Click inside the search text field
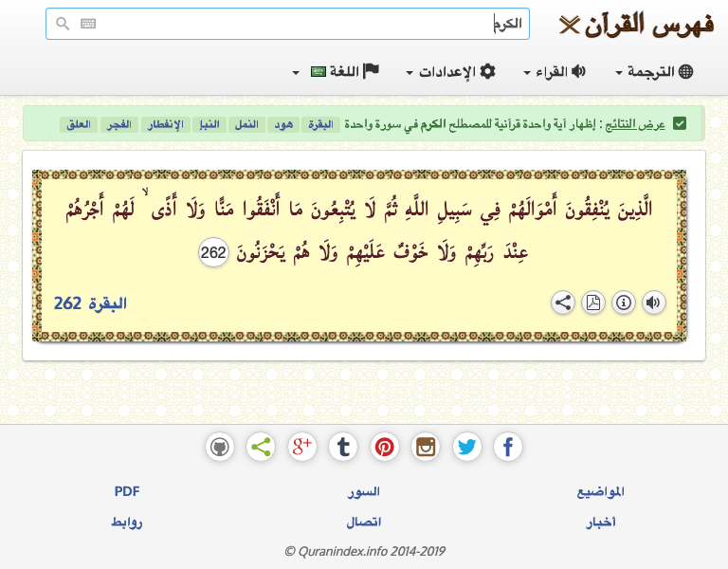 pos(303,24)
